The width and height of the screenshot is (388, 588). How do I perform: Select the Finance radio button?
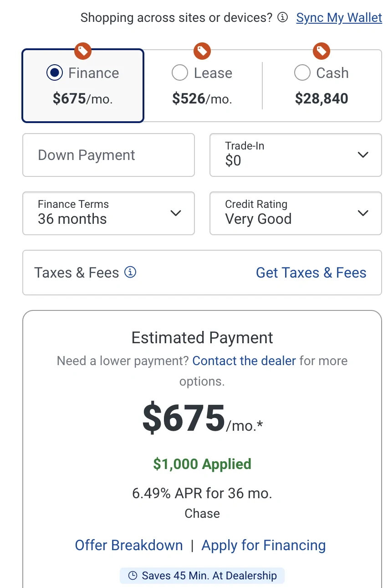(55, 73)
